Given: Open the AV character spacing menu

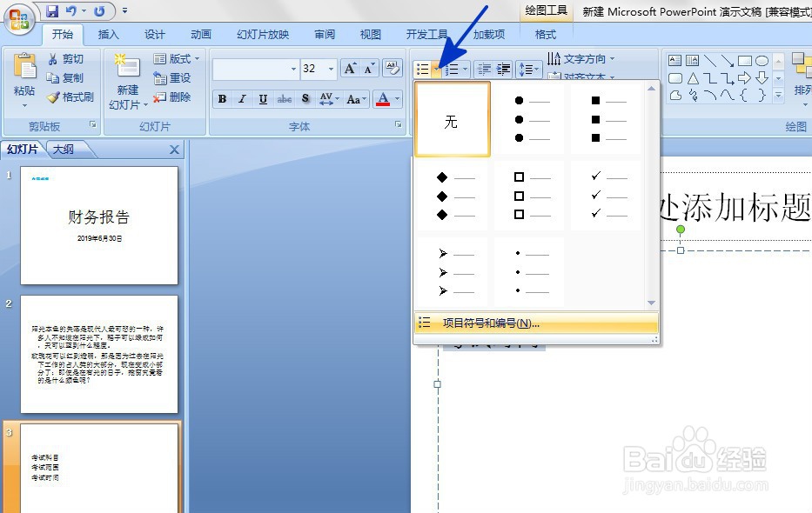Looking at the screenshot, I should tap(329, 99).
